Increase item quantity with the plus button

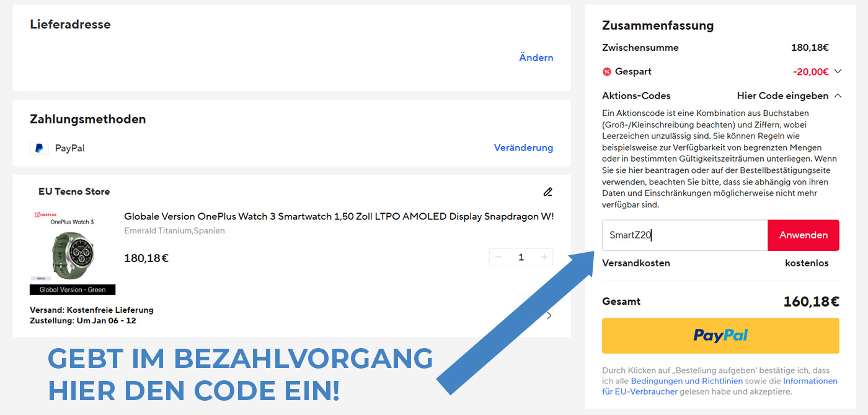point(544,257)
